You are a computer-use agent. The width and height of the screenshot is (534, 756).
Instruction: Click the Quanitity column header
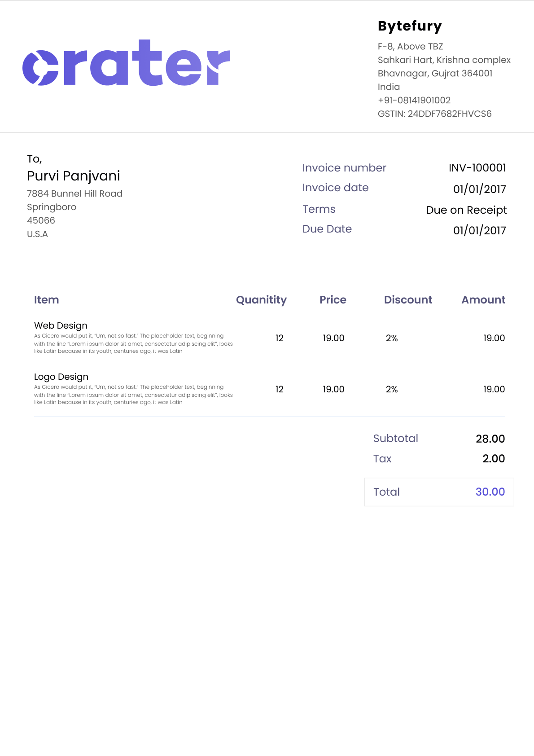[261, 300]
